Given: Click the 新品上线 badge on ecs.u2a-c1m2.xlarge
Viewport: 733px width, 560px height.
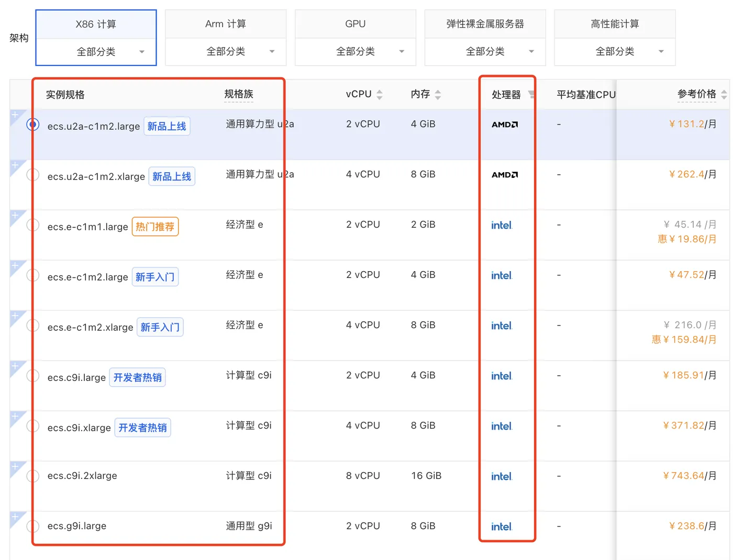Looking at the screenshot, I should (x=172, y=176).
